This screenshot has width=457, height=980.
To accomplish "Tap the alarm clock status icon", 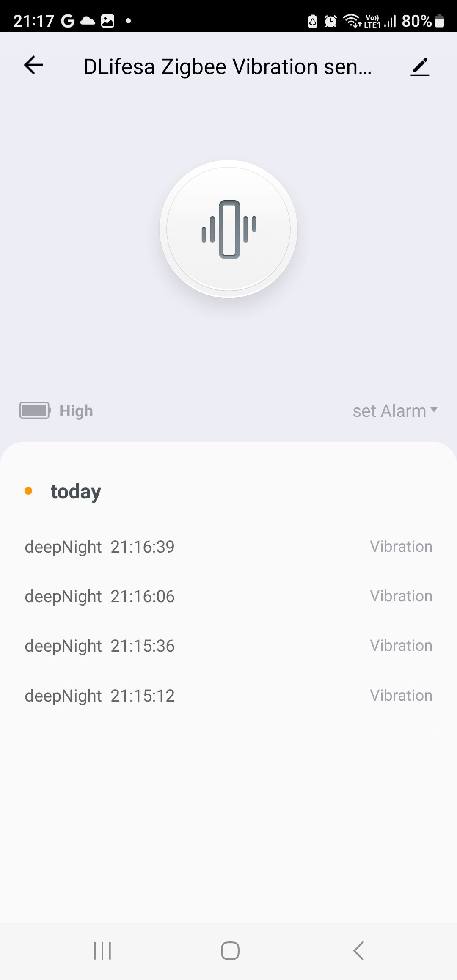I will (330, 21).
